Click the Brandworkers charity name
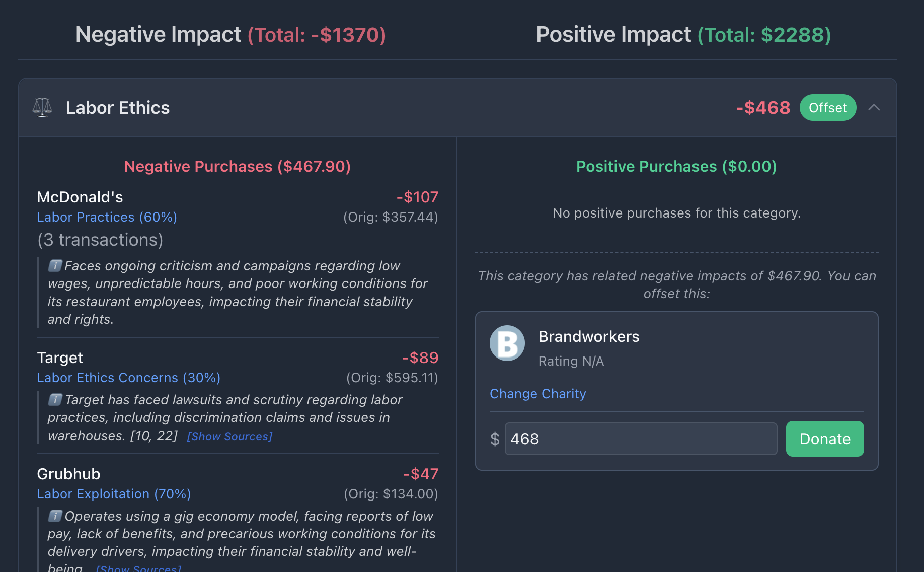 588,336
